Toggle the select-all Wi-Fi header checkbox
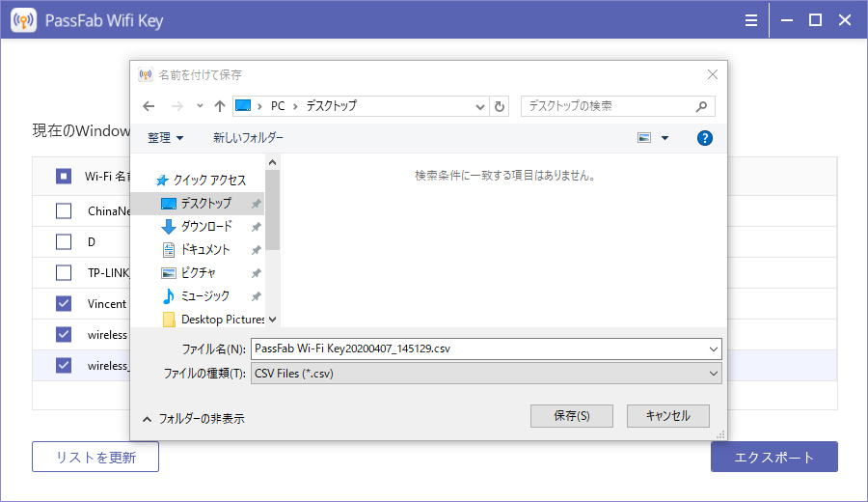868x502 pixels. (x=64, y=176)
